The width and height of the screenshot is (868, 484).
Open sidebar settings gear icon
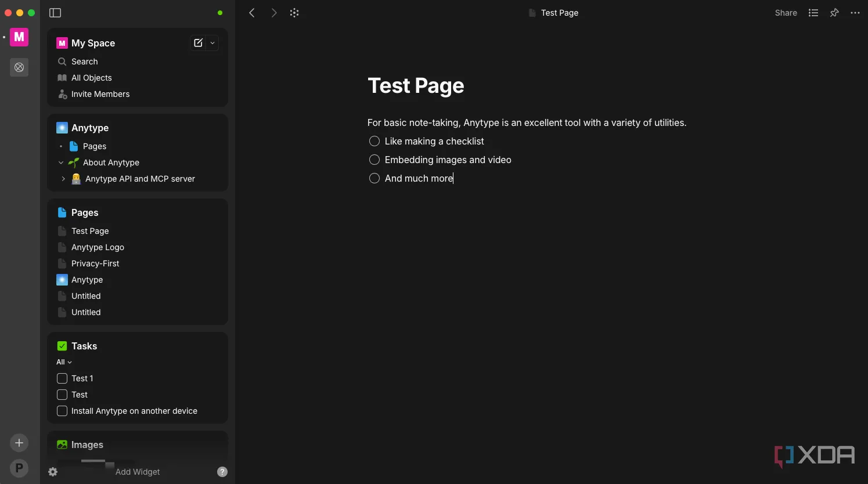[53, 472]
